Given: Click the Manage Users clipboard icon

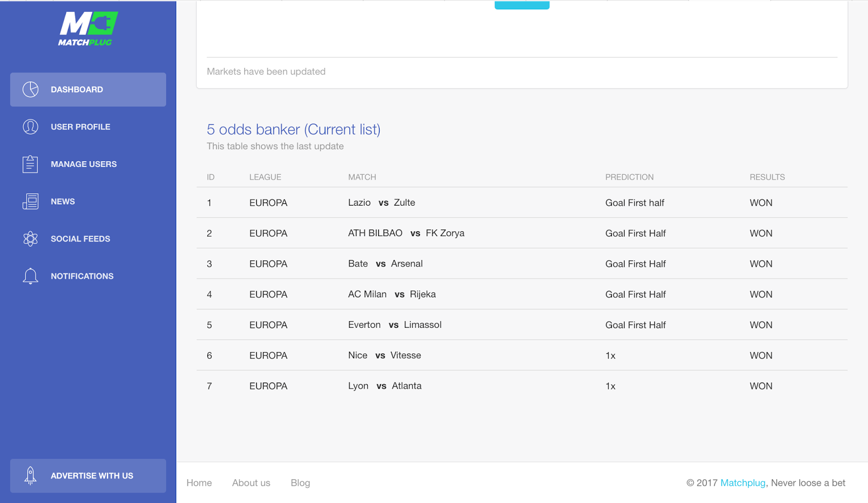Looking at the screenshot, I should coord(30,164).
